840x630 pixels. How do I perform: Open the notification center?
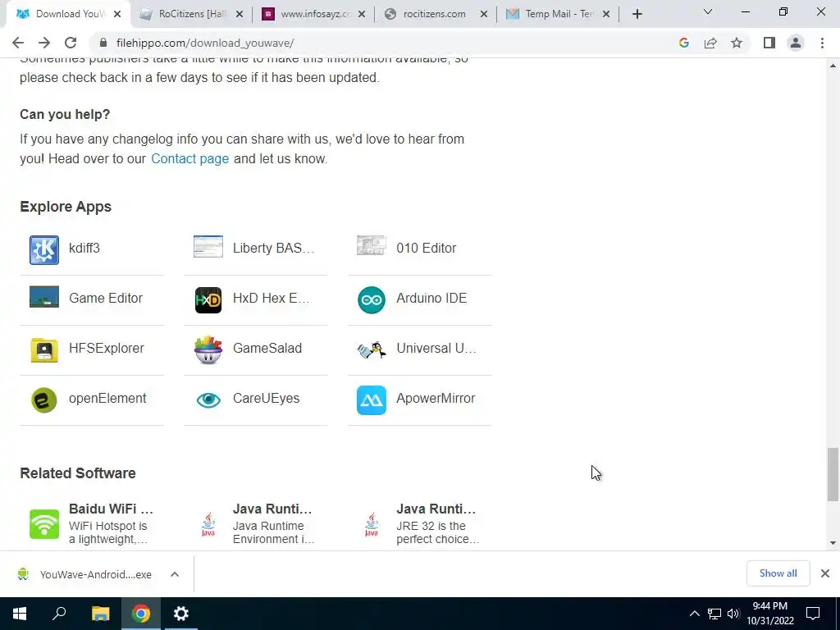click(813, 614)
